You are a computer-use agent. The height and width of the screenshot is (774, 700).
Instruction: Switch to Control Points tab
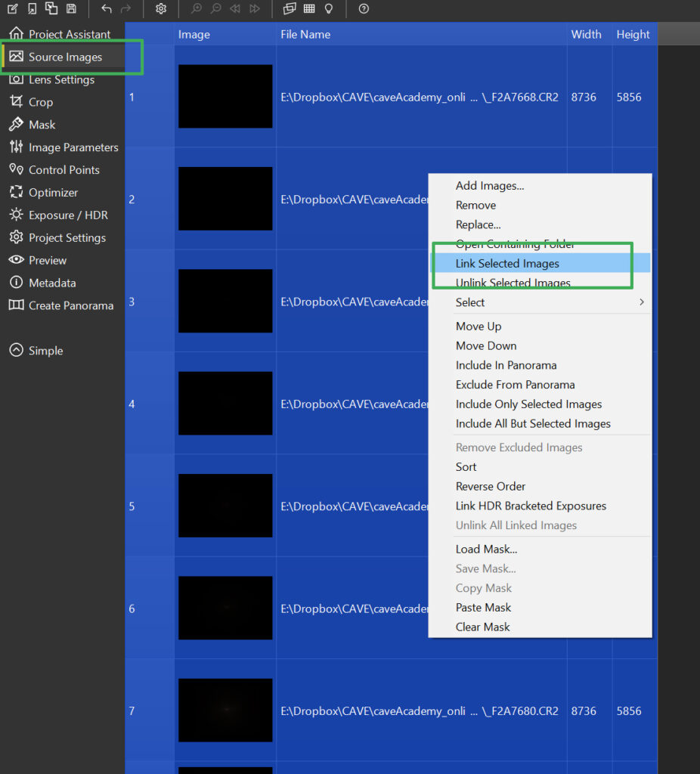62,170
